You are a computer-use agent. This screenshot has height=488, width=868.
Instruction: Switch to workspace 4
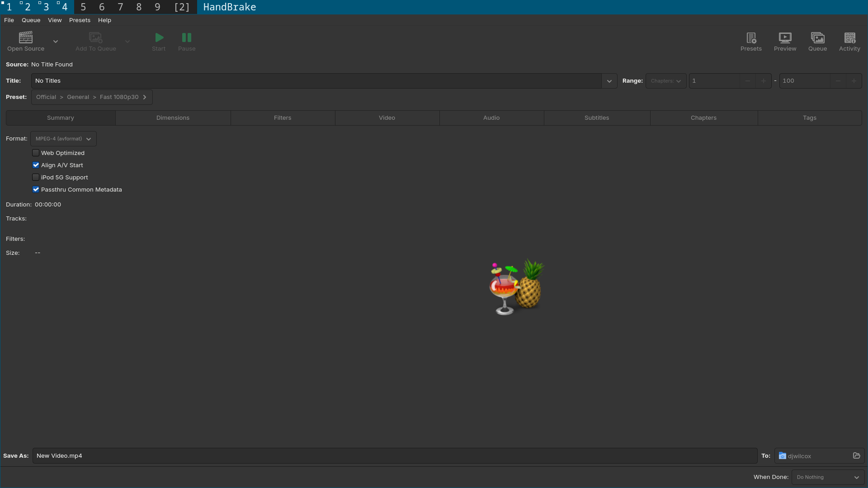point(65,7)
